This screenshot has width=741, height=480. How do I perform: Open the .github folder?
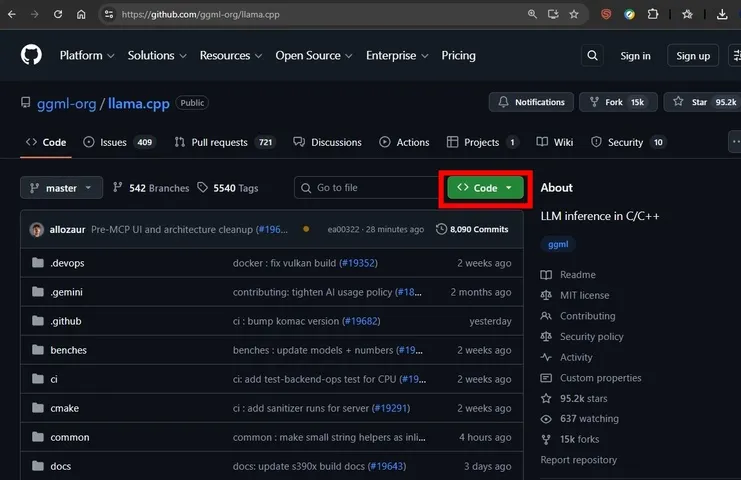pos(66,321)
